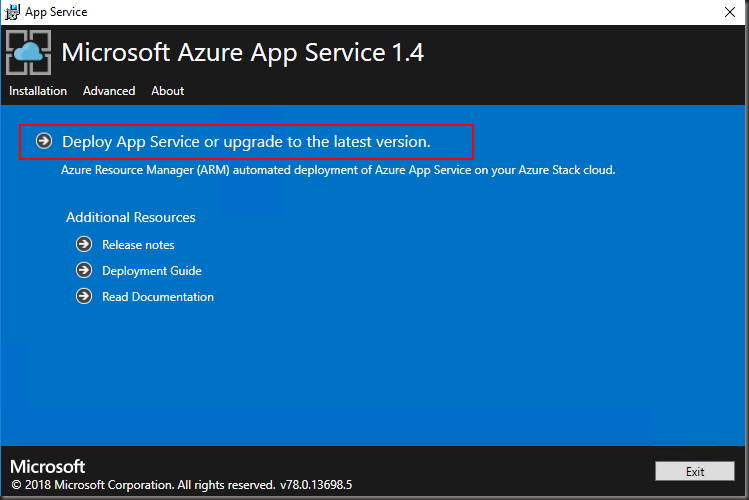Viewport: 749px width, 500px height.
Task: Click the Microsoft Azure App Service 1.4 heading
Action: coord(243,53)
